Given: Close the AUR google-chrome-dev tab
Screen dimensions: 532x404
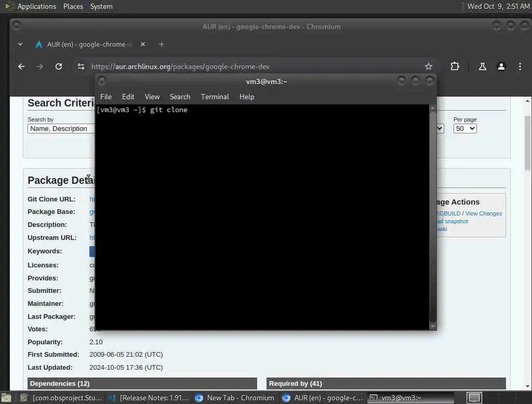Looking at the screenshot, I should [x=143, y=44].
